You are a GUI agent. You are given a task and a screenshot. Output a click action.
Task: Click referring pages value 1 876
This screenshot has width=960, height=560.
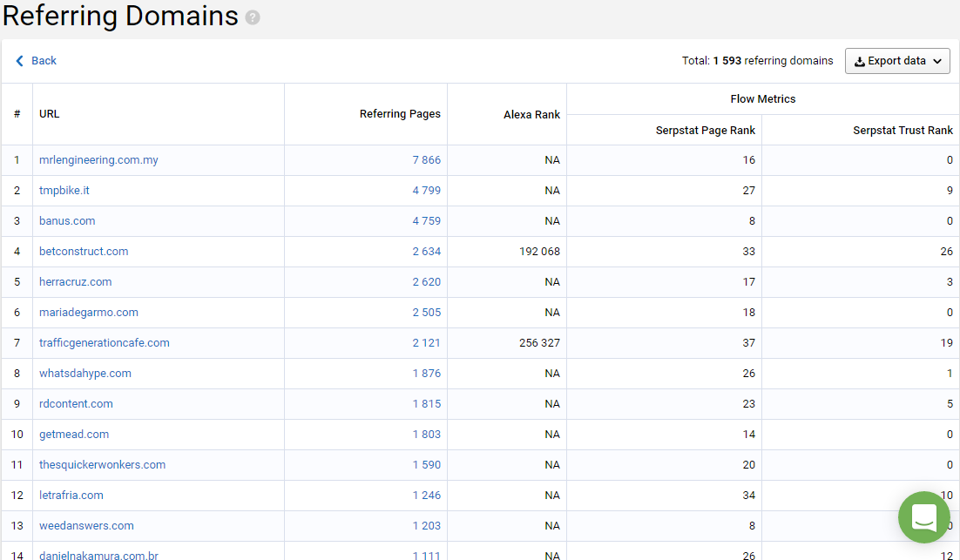click(426, 374)
